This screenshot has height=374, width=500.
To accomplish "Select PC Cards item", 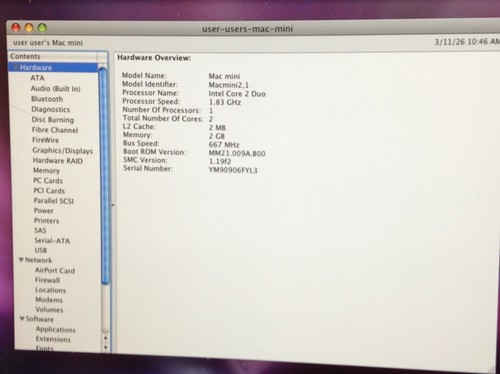I will pos(48,181).
